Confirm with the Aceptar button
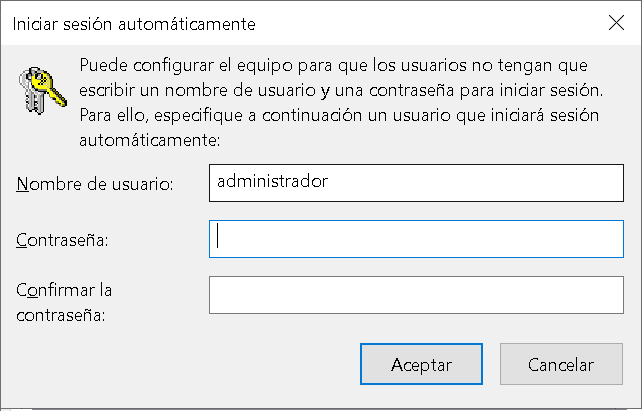 (x=421, y=364)
